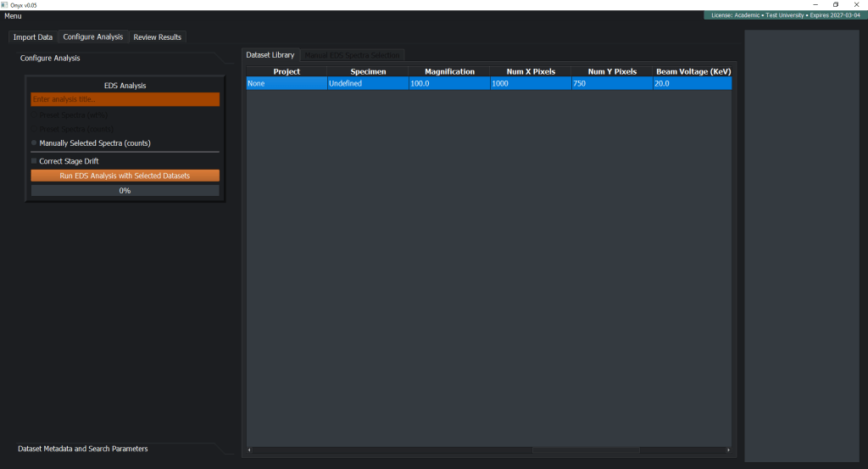Sort by the Project column header
This screenshot has width=868, height=469.
coord(287,71)
